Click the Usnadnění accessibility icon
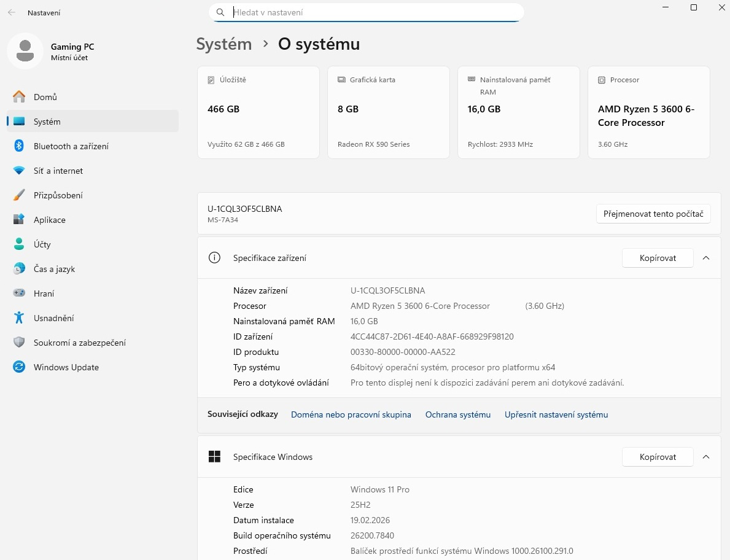This screenshot has width=730, height=560. pyautogui.click(x=19, y=317)
